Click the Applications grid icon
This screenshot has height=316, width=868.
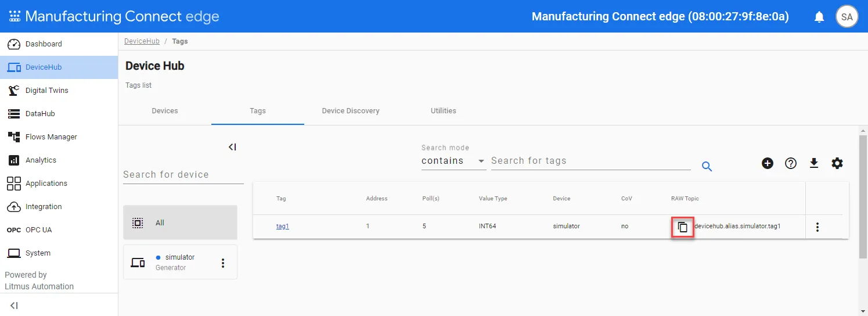[14, 184]
